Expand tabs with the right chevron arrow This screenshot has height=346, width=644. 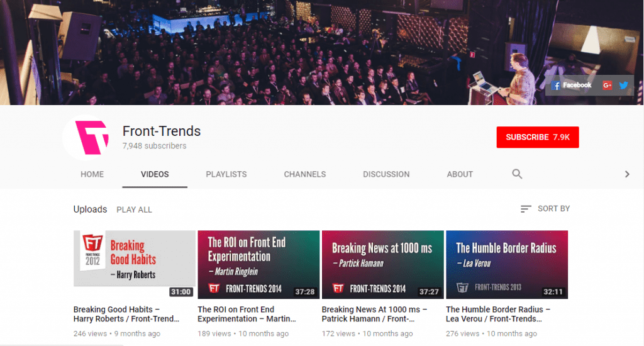click(x=627, y=174)
